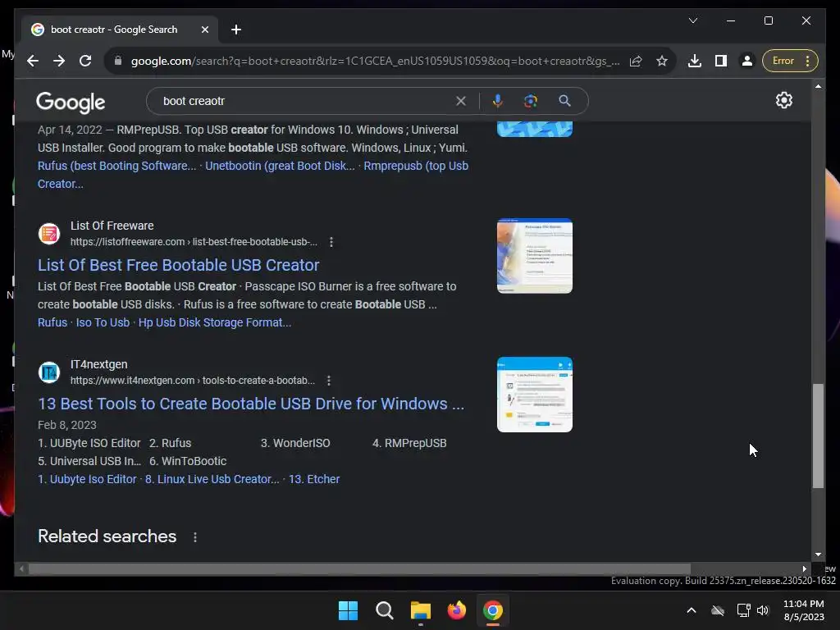Click the horizontal scrollbar thumb
The image size is (840, 630).
[359, 569]
